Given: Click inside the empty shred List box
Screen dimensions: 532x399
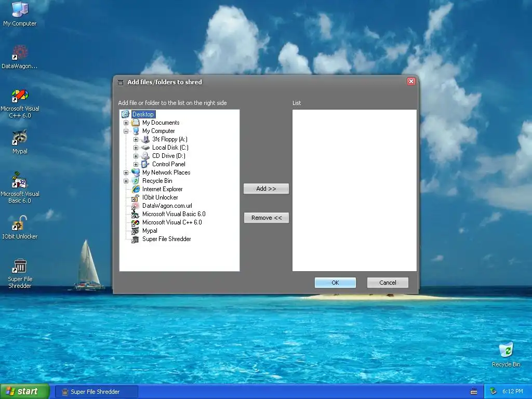Looking at the screenshot, I should point(354,190).
